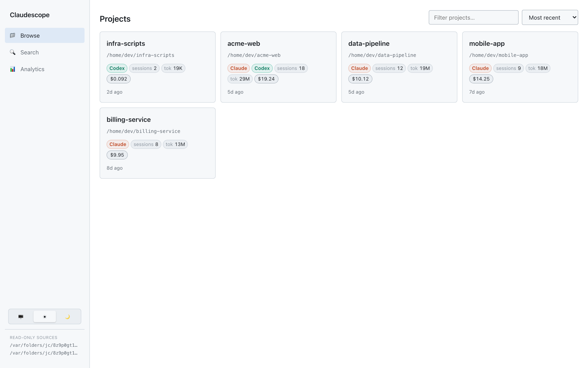Image resolution: width=588 pixels, height=368 pixels.
Task: Click the Analytics bar chart icon
Action: (x=13, y=69)
